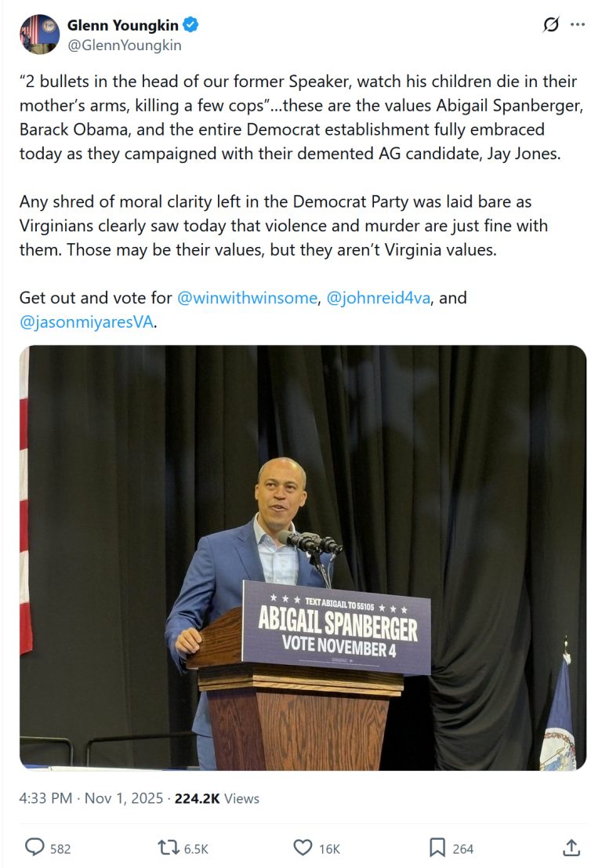
Task: Open the @winwithwinsome mention
Action: [x=246, y=299]
